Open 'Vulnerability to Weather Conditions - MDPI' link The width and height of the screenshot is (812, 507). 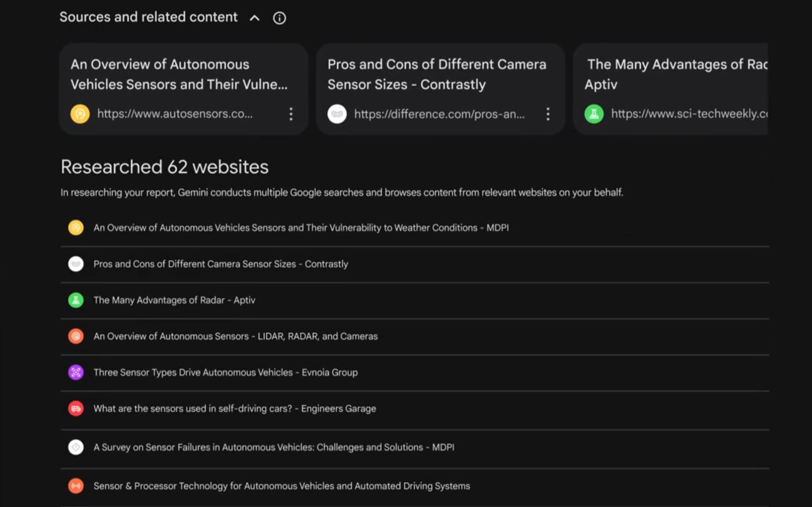301,228
